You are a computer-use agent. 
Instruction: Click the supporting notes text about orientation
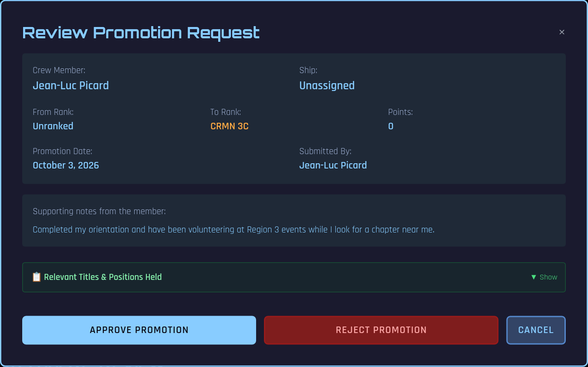(233, 229)
